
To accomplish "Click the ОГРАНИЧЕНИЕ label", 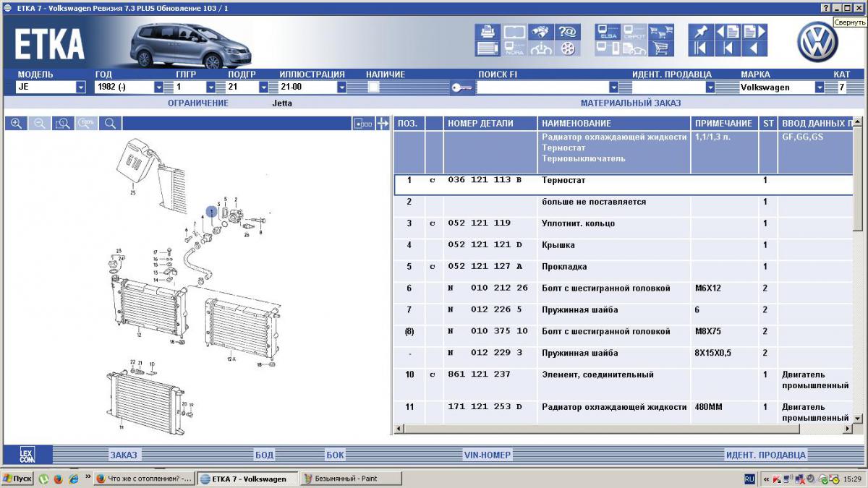I will click(x=198, y=103).
